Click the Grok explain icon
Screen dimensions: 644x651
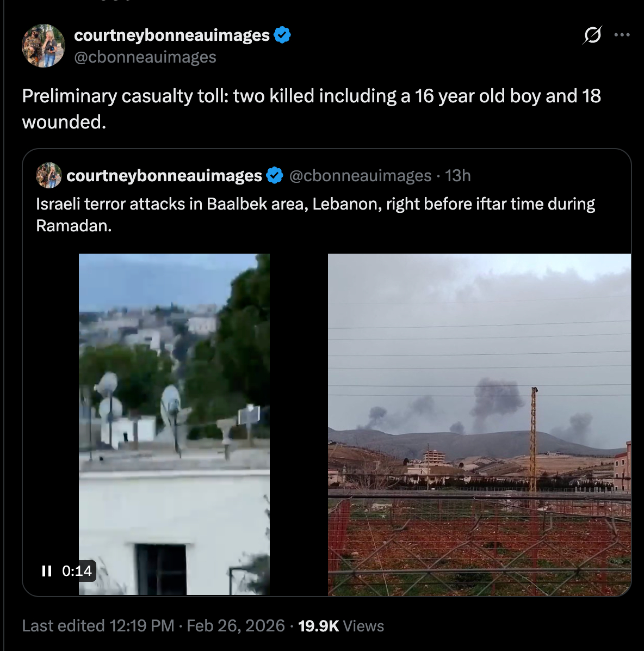coord(592,35)
